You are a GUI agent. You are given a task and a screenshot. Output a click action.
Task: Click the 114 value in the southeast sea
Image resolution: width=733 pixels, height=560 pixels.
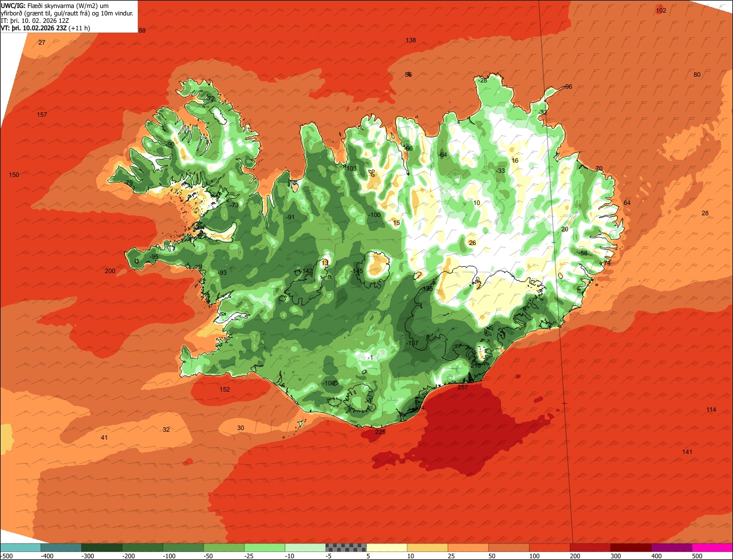[x=711, y=409]
